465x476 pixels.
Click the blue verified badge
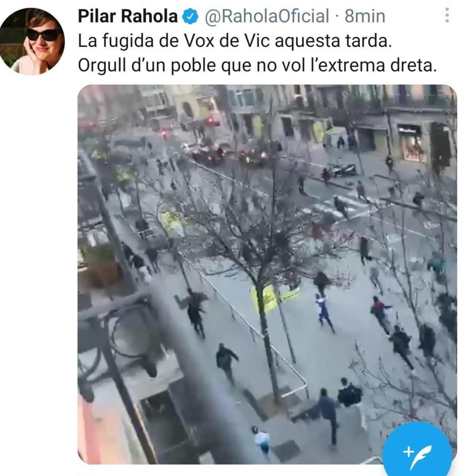point(190,16)
